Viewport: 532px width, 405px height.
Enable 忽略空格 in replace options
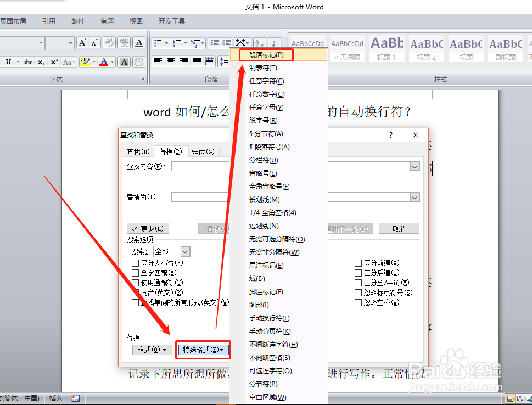tap(359, 302)
